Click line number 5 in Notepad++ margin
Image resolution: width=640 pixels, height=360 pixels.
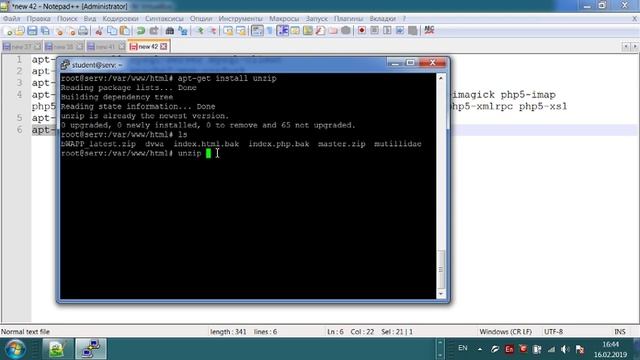pos(19,118)
